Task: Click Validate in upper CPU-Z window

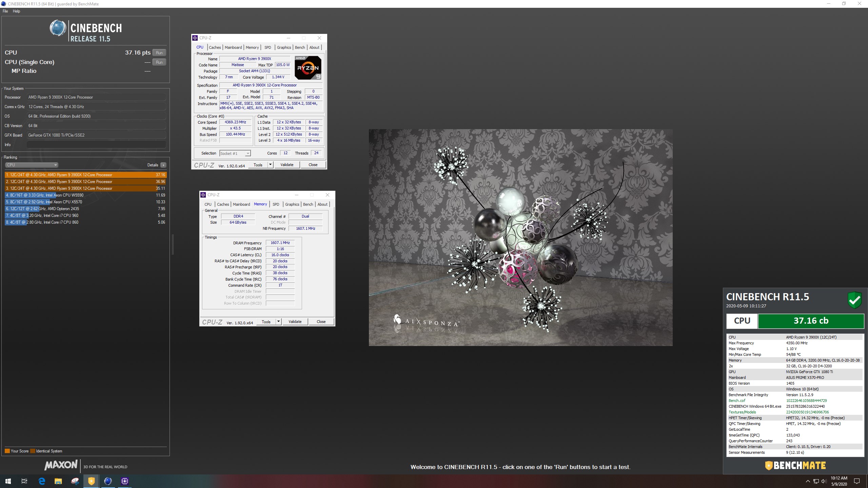Action: tap(287, 165)
